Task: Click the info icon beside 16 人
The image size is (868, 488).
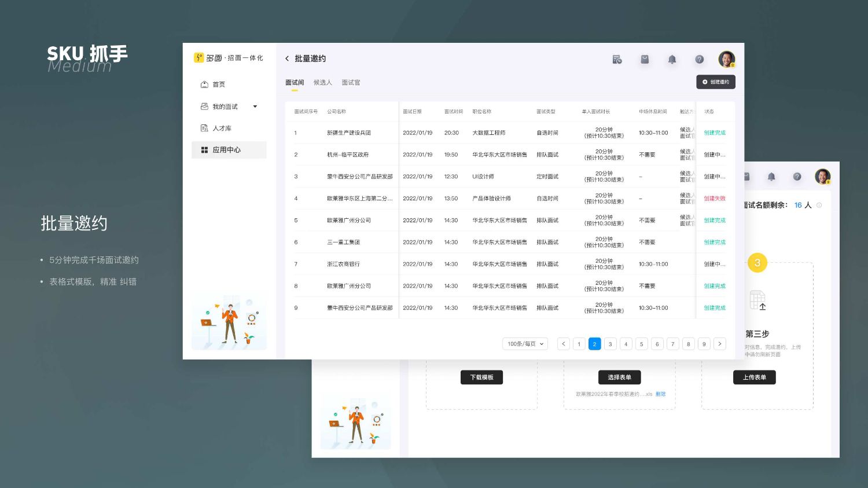Action: coord(819,206)
